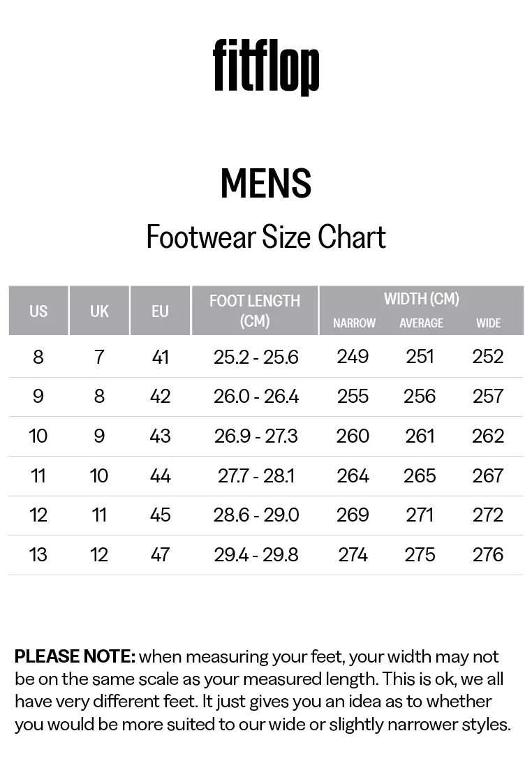Click average width value 271
Image resolution: width=532 pixels, height=768 pixels.
420,515
